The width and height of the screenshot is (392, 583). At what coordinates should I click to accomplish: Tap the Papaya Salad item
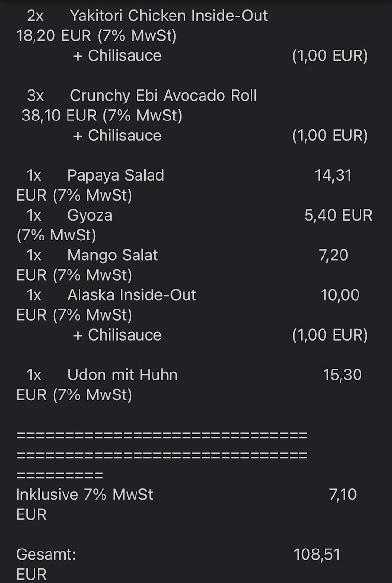(x=116, y=175)
